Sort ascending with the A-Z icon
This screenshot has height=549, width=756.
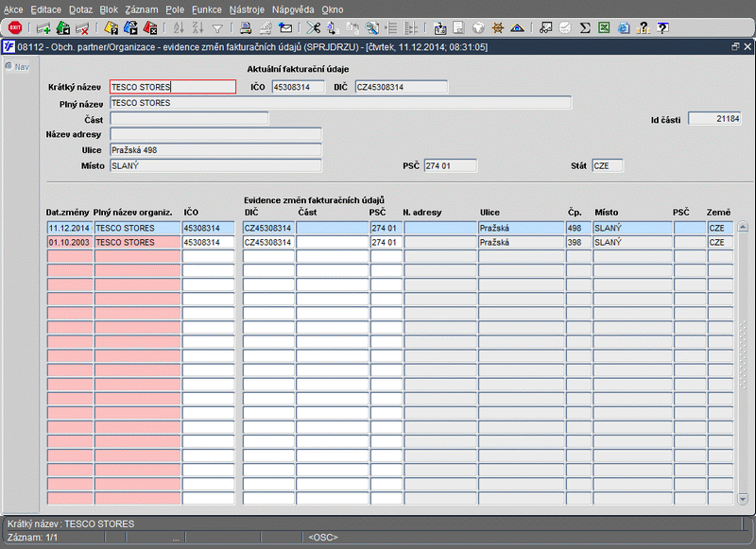coord(179,28)
